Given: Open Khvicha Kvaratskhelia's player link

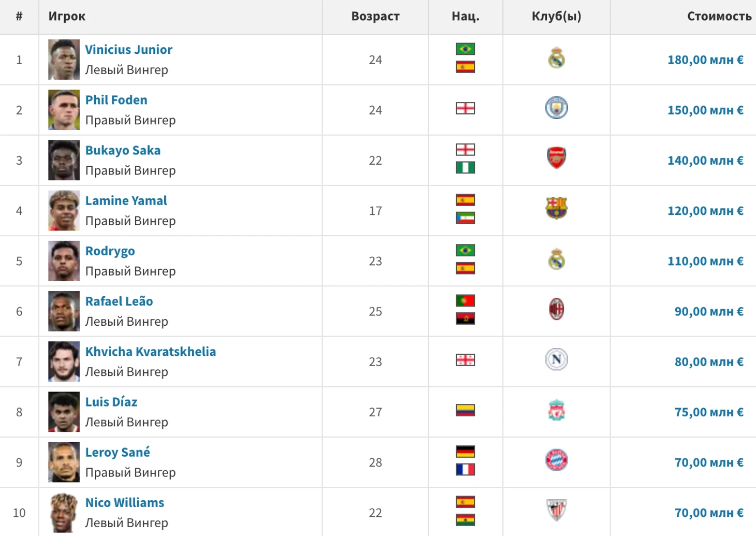Looking at the screenshot, I should (150, 352).
